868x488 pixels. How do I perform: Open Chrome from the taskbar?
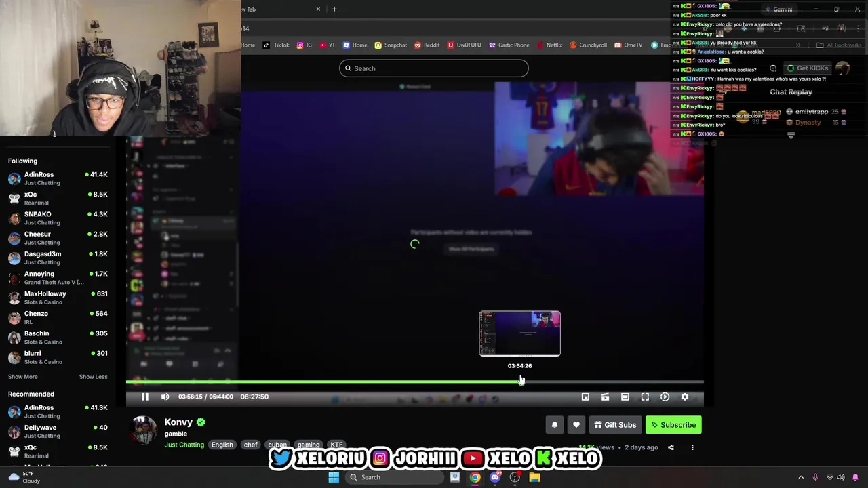475,477
